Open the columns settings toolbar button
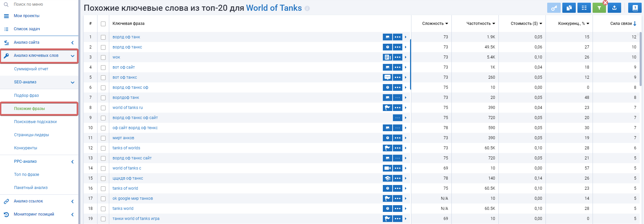The height and width of the screenshot is (224, 644). pyautogui.click(x=584, y=8)
